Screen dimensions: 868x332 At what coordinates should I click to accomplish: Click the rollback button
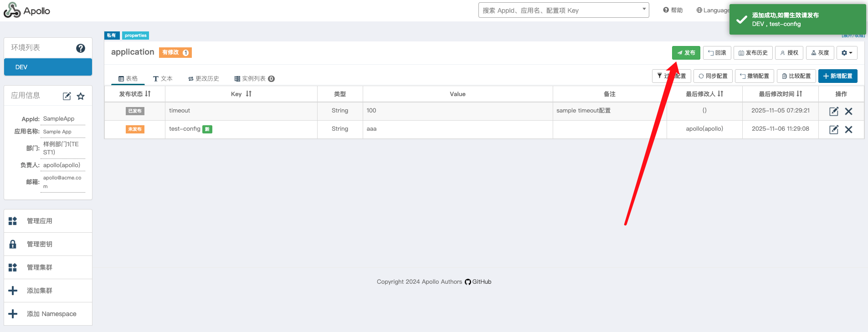717,53
